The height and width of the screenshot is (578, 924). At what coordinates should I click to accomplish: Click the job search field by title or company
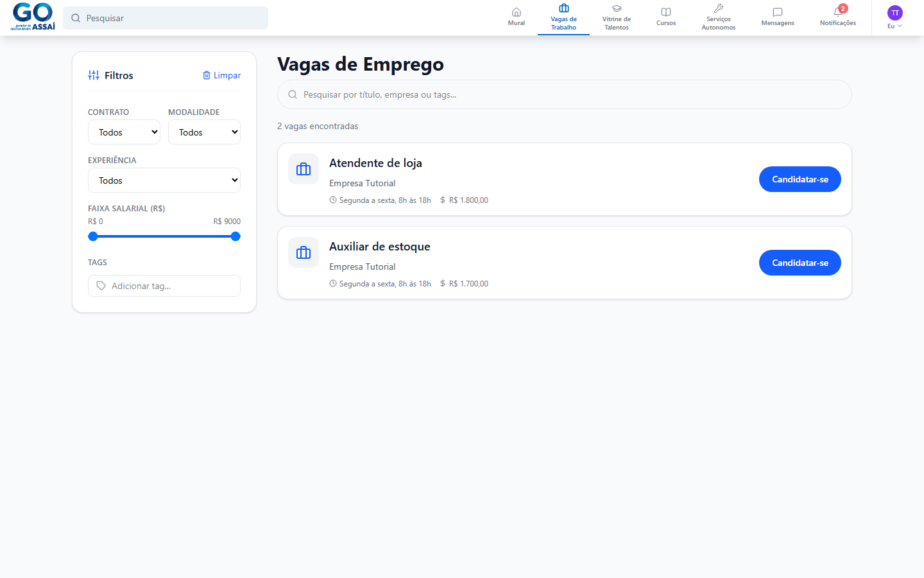click(565, 94)
